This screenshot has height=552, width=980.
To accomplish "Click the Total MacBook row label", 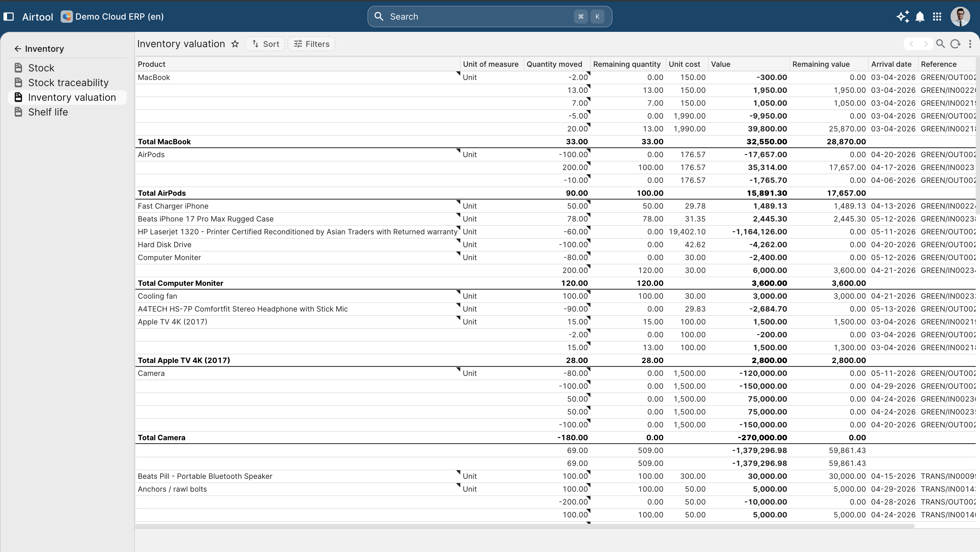I will pos(164,142).
